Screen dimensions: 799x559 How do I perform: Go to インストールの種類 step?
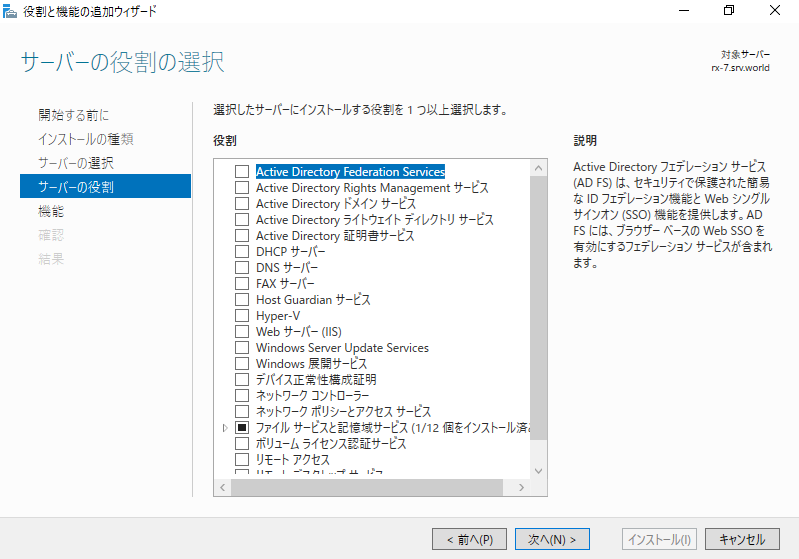tap(86, 139)
